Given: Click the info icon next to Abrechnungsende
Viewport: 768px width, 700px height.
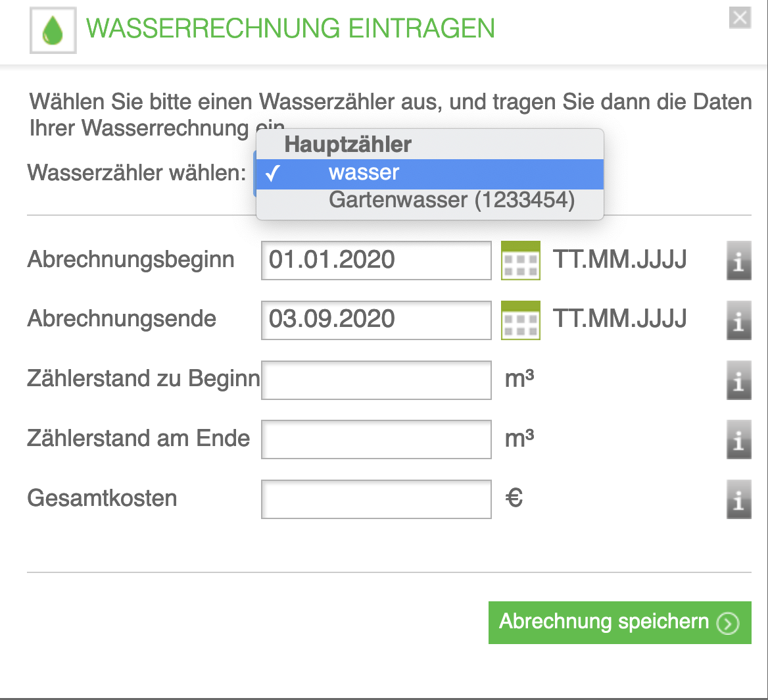Looking at the screenshot, I should click(x=738, y=320).
